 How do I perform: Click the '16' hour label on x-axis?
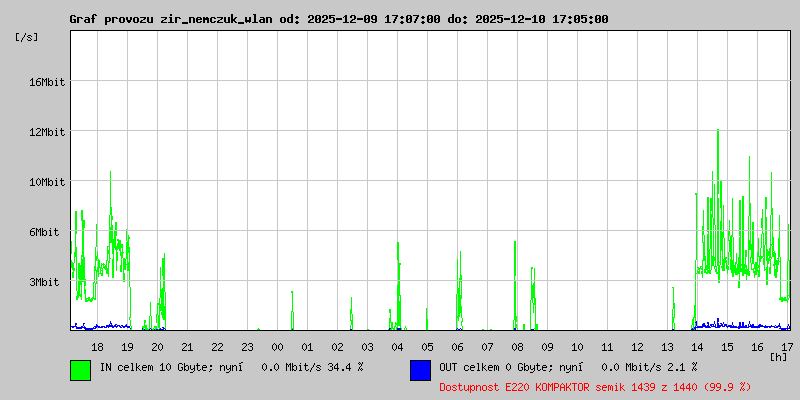757,347
